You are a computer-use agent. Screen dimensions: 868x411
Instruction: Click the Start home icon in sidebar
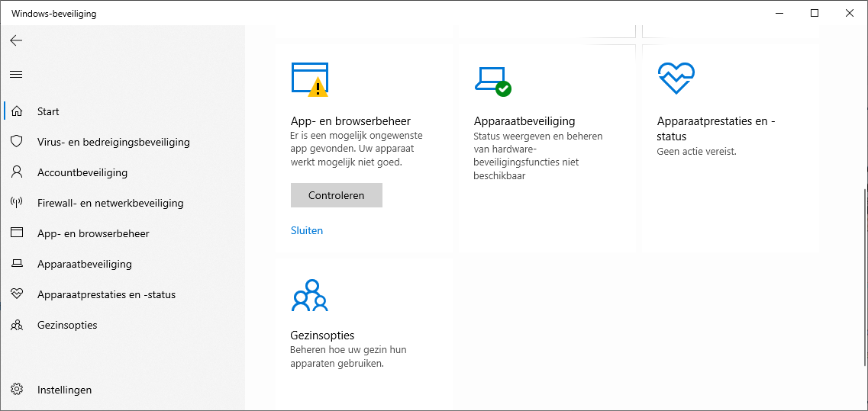coord(17,111)
